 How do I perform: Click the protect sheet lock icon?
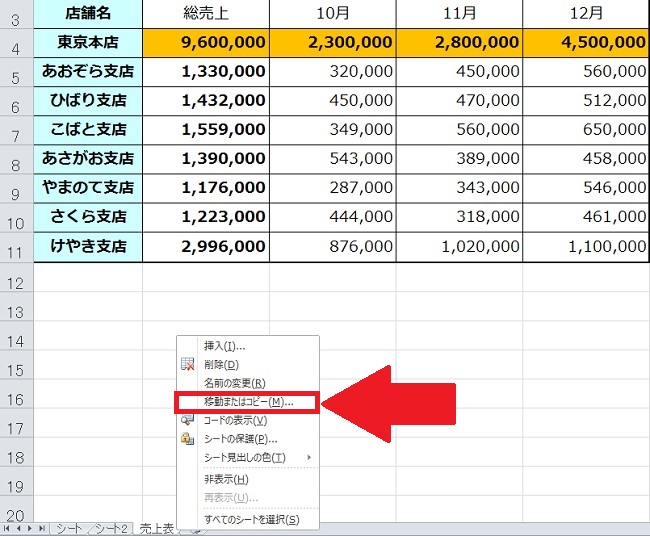187,438
